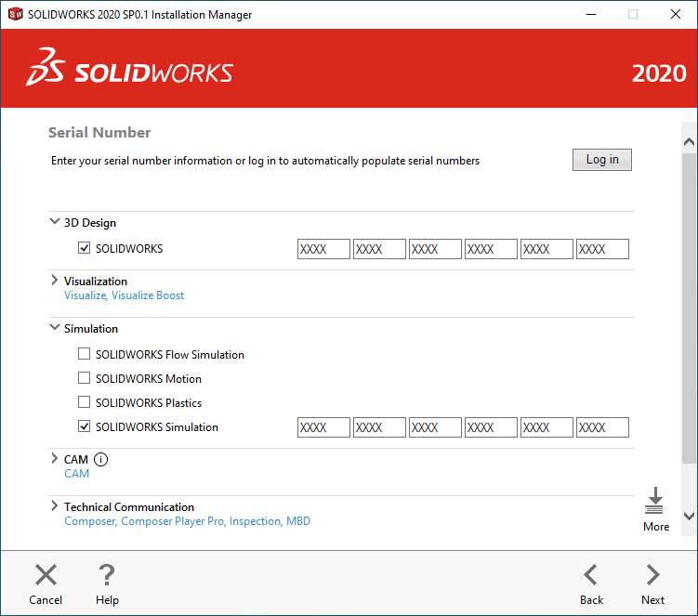The height and width of the screenshot is (616, 698).
Task: Check the SOLIDWORKS Motion option
Action: 85,378
